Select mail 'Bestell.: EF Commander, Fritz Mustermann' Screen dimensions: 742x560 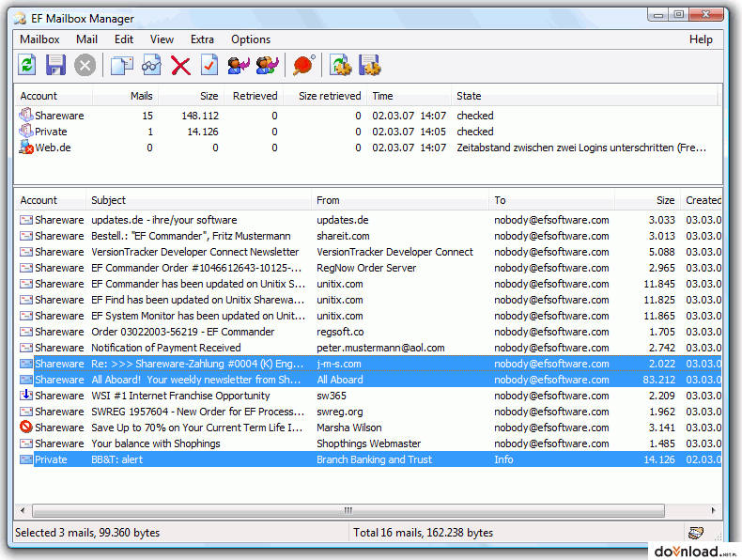[370, 236]
